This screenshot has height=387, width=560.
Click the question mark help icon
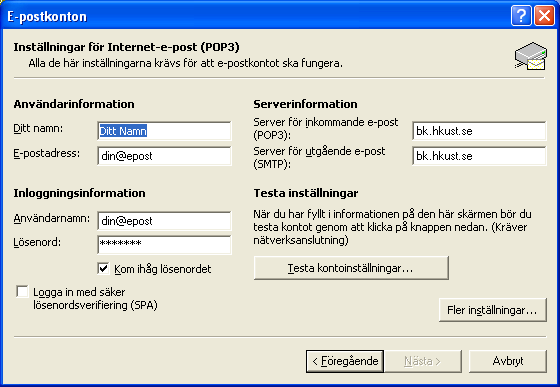tap(521, 16)
